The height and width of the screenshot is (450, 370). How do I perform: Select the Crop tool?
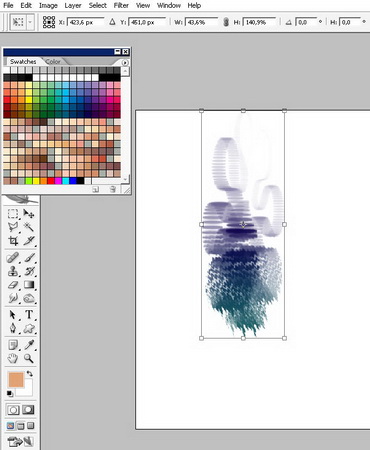click(x=13, y=241)
